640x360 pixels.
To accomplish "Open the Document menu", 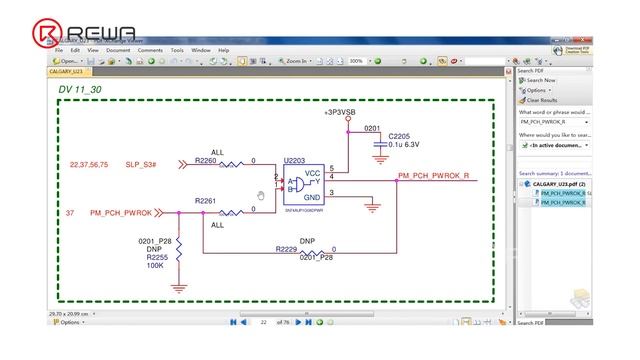I will 118,50.
